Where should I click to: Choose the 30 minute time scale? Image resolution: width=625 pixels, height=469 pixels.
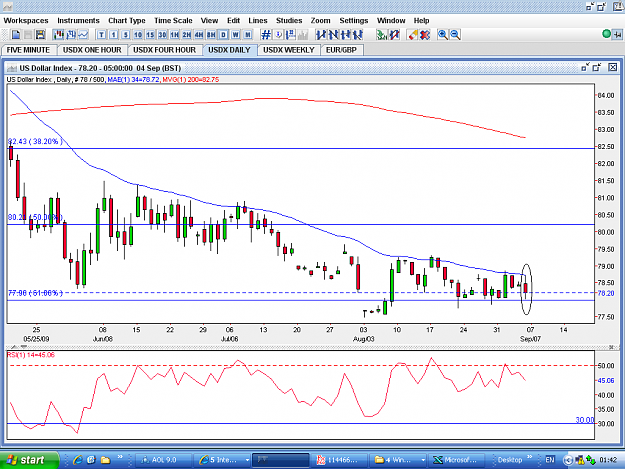[162, 35]
